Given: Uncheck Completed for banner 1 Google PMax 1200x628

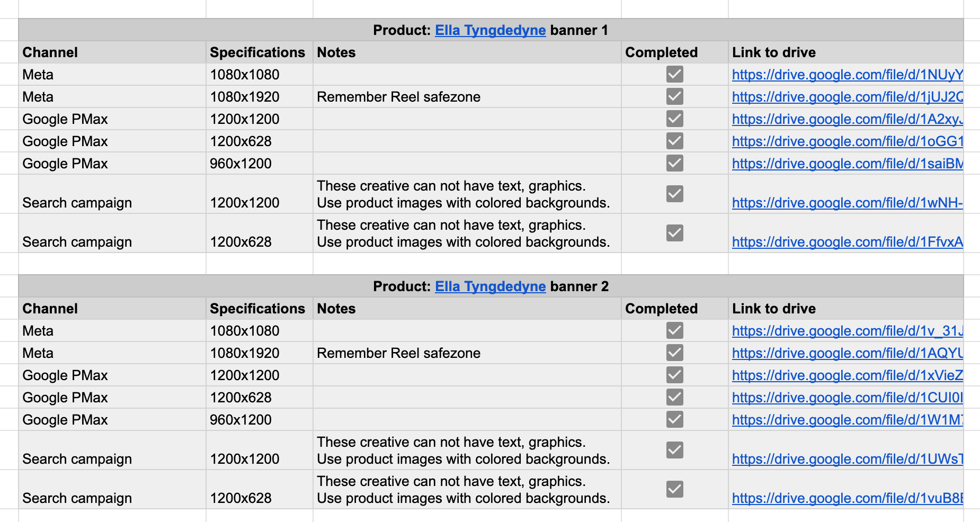Looking at the screenshot, I should pyautogui.click(x=674, y=141).
